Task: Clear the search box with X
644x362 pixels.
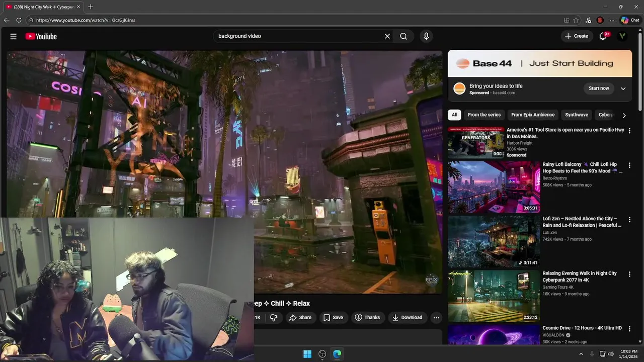Action: click(x=387, y=36)
